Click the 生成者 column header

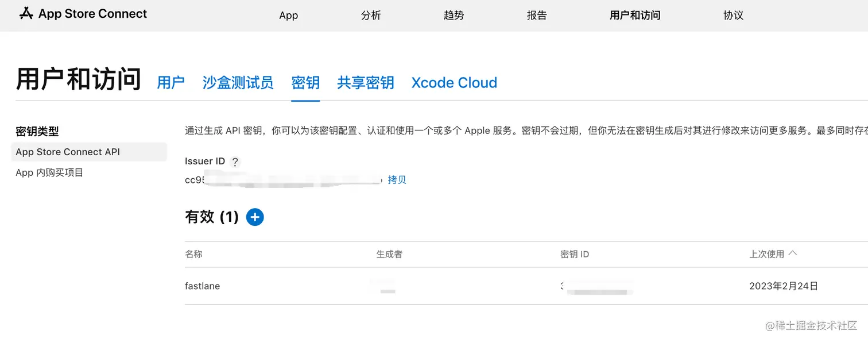click(389, 254)
